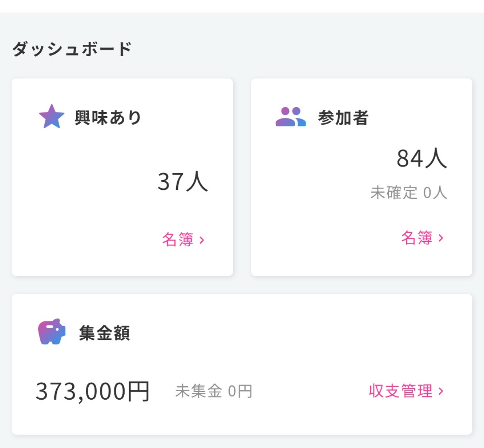This screenshot has width=484, height=448.
Task: Click chevron after 名簿 in 興味あり card
Action: pos(202,240)
